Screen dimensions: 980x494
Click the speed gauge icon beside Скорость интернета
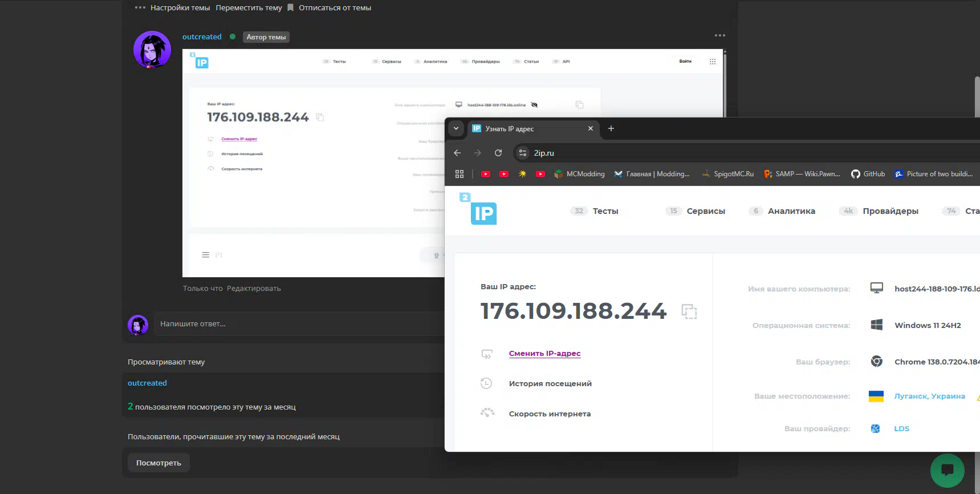487,412
